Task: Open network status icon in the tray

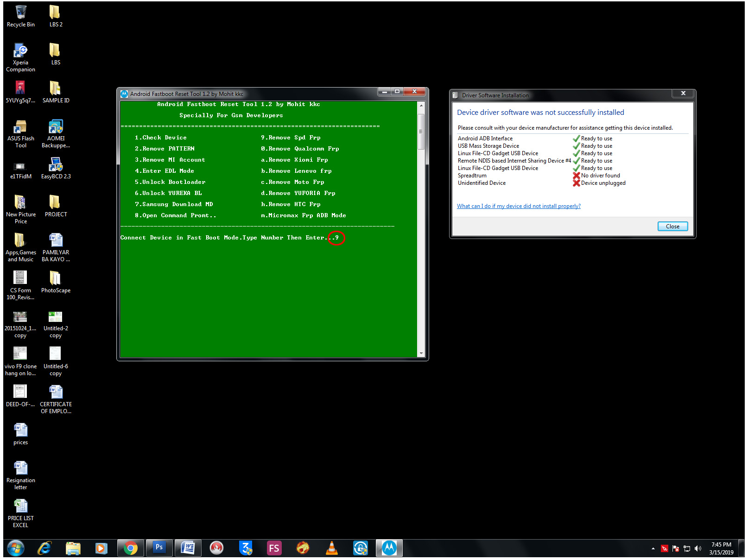Action: coord(687,549)
